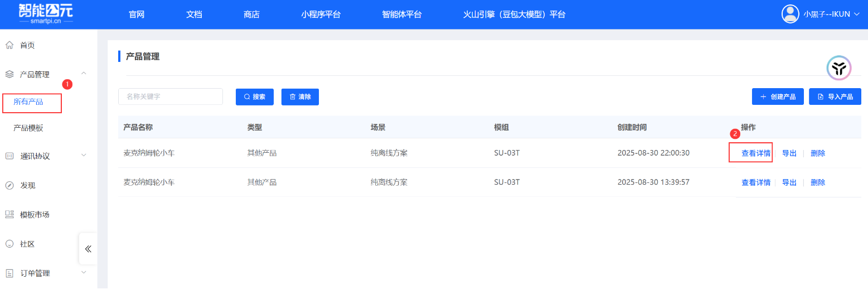Open 商店 in top navigation
Image resolution: width=868 pixels, height=304 pixels.
[251, 15]
